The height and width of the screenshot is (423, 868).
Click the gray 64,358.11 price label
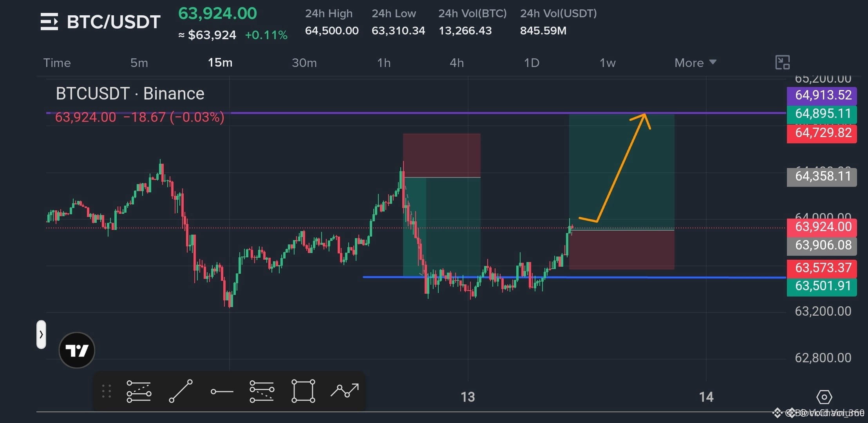tap(822, 177)
